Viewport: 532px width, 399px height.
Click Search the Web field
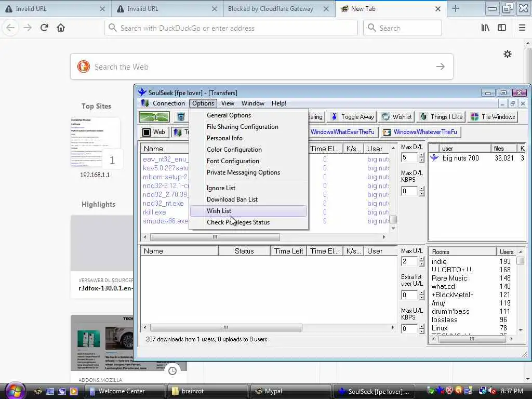(x=262, y=66)
